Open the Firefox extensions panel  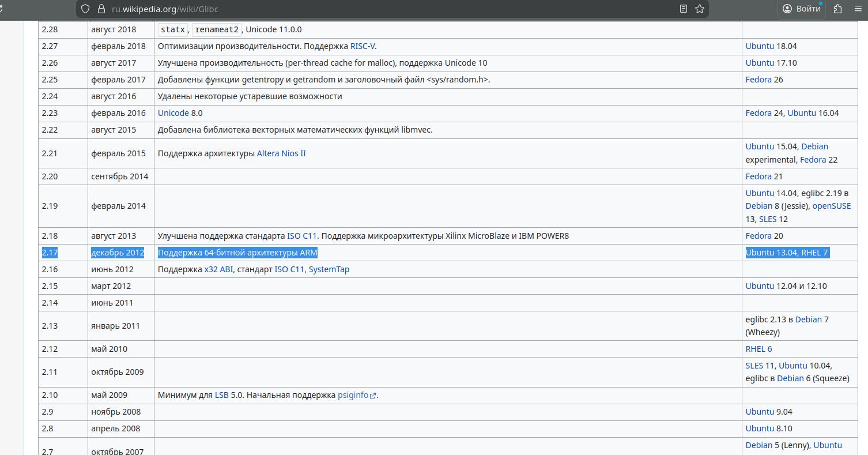[x=837, y=9]
